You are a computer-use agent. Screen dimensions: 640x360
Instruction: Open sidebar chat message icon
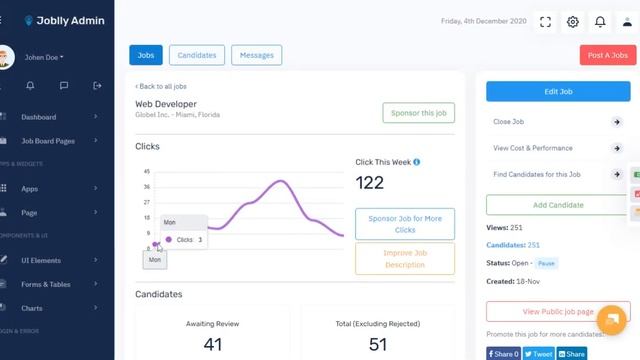pyautogui.click(x=64, y=86)
